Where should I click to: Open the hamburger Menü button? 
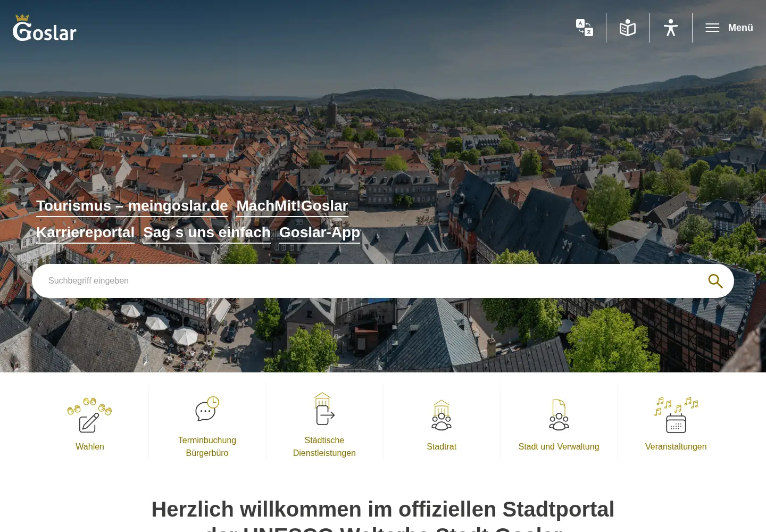[729, 28]
